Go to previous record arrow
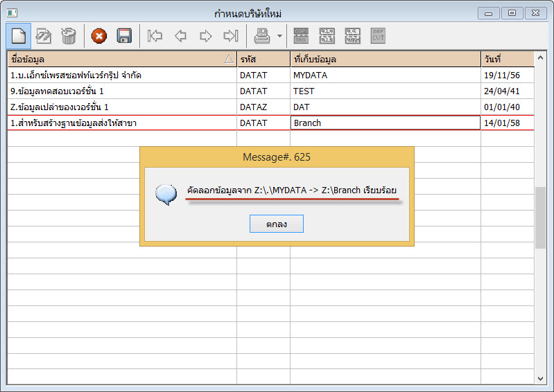This screenshot has height=392, width=554. point(180,35)
